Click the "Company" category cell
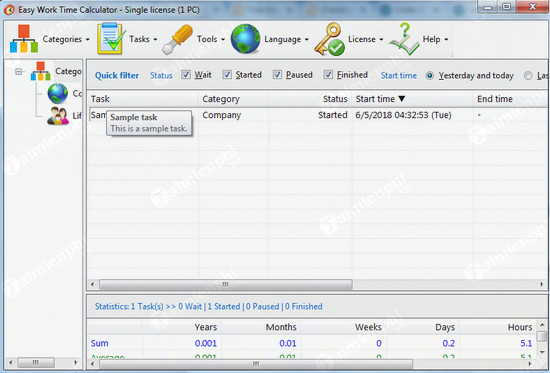This screenshot has width=550, height=373. pos(222,115)
